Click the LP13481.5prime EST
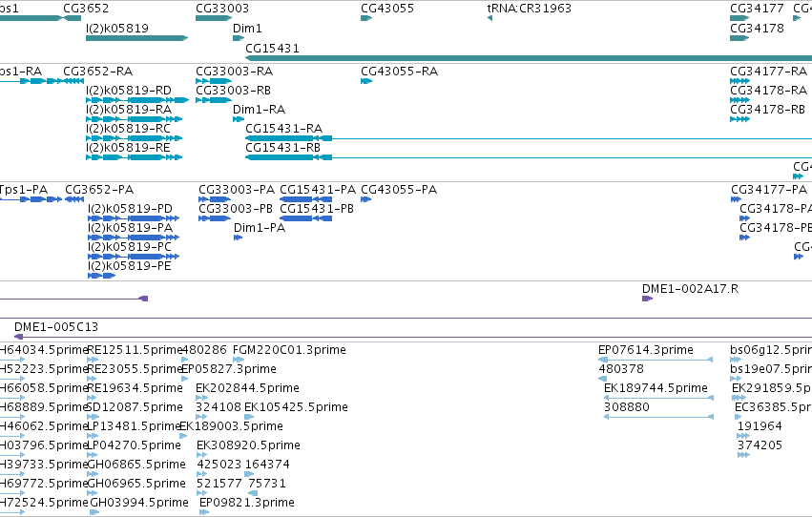 (x=134, y=426)
